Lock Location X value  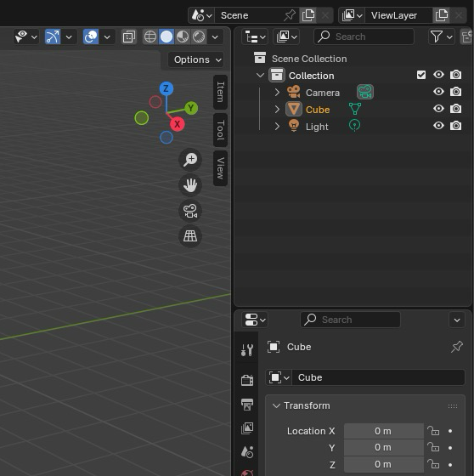tap(433, 431)
